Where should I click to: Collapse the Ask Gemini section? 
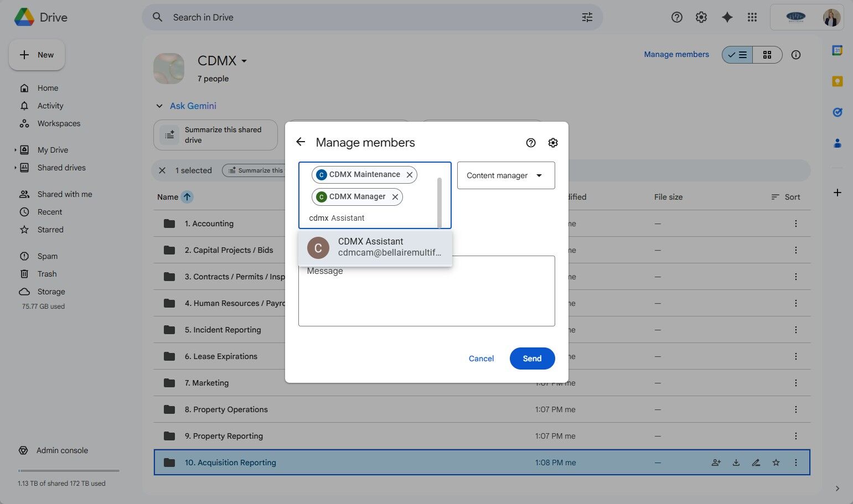(159, 106)
